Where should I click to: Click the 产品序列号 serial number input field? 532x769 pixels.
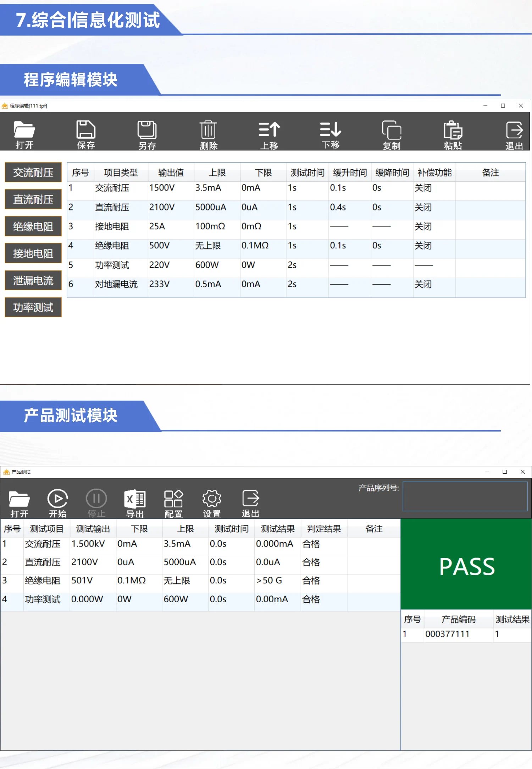click(465, 496)
